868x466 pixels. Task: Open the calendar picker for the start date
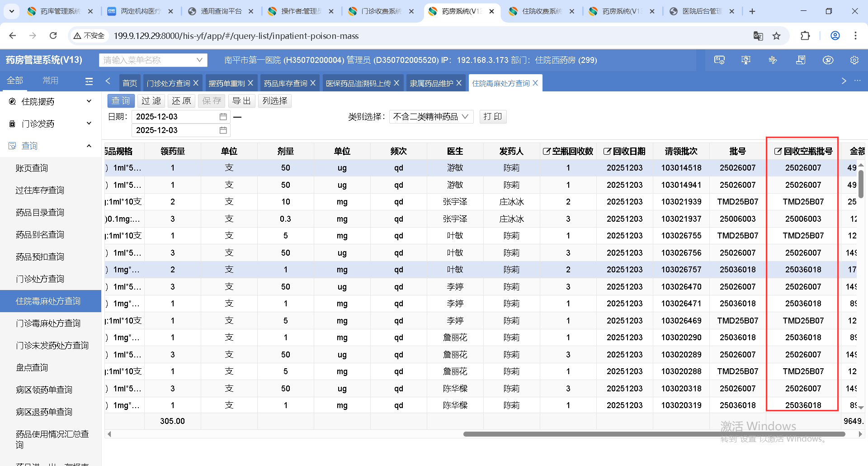pos(223,117)
